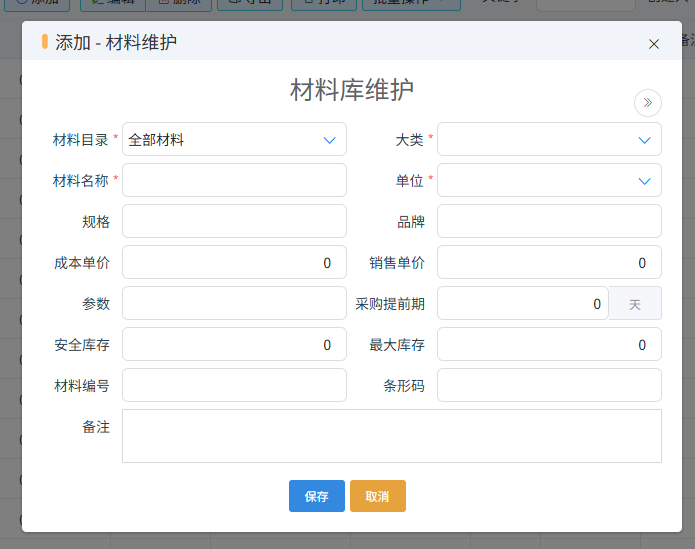Click the 材料名称 input field
Image resolution: width=695 pixels, height=549 pixels.
point(234,180)
